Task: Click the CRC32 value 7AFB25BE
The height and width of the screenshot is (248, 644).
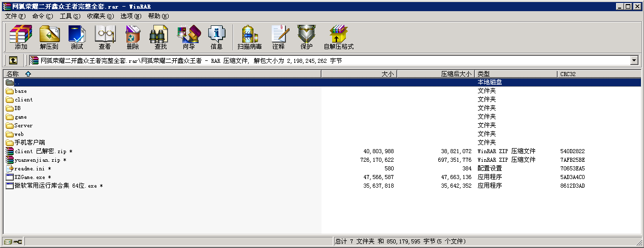Action: click(572, 160)
